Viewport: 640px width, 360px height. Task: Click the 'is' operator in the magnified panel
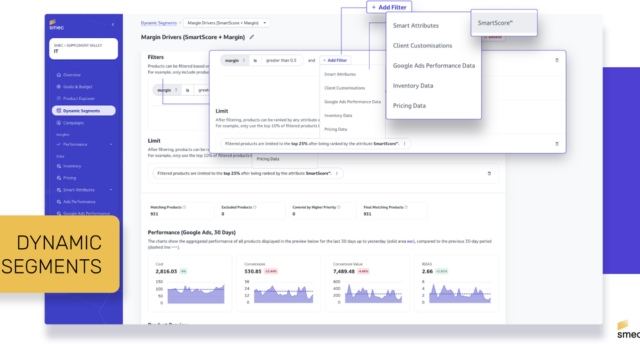[x=255, y=60]
